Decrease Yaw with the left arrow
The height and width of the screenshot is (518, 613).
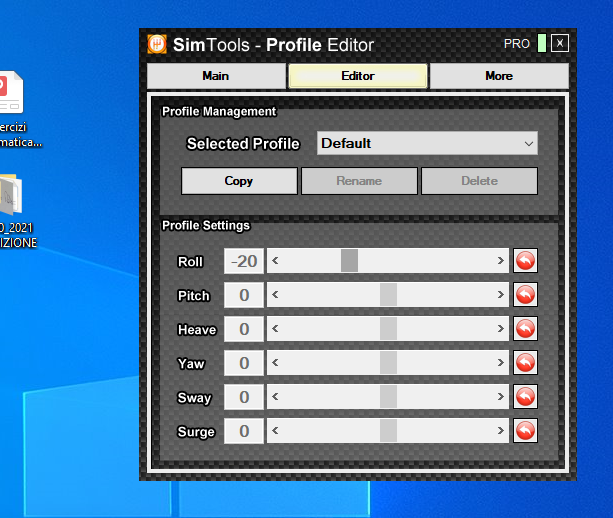click(x=275, y=363)
